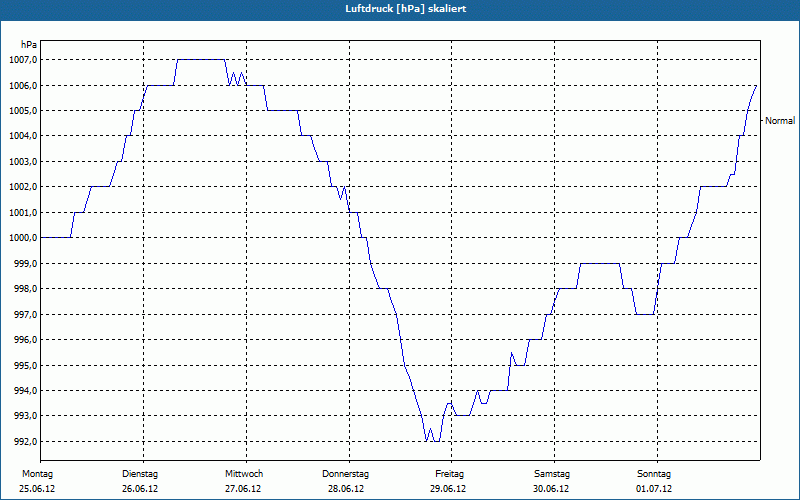The width and height of the screenshot is (800, 500).
Task: Select the 'Dienstag' day label
Action: [140, 474]
